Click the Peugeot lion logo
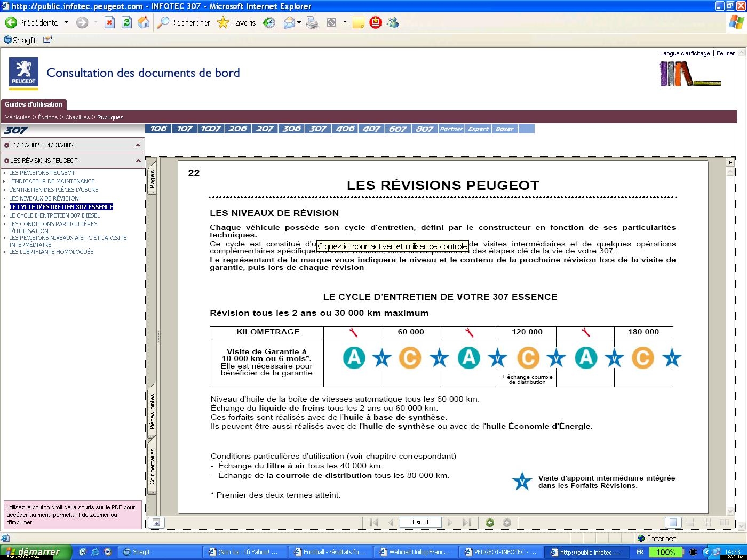This screenshot has height=560, width=747. tap(23, 72)
